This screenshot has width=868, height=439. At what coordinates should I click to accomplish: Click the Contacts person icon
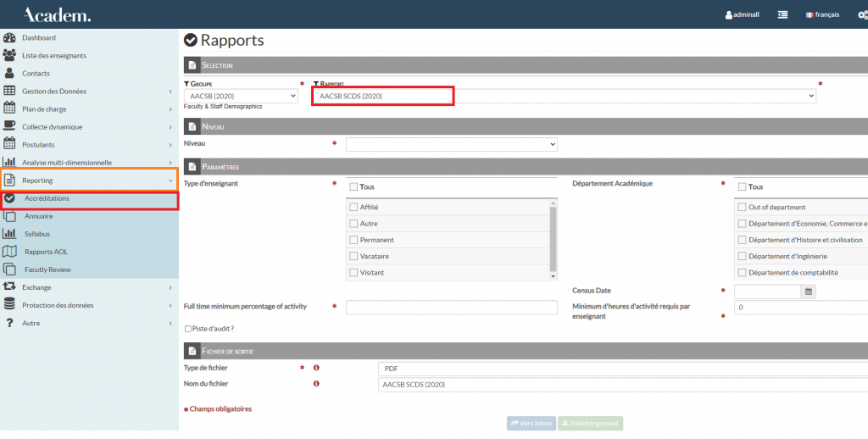point(9,74)
